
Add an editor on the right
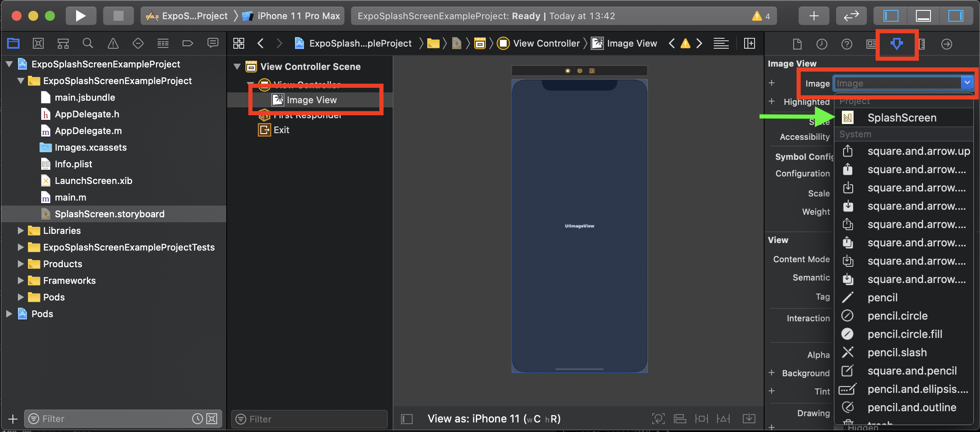pyautogui.click(x=750, y=43)
